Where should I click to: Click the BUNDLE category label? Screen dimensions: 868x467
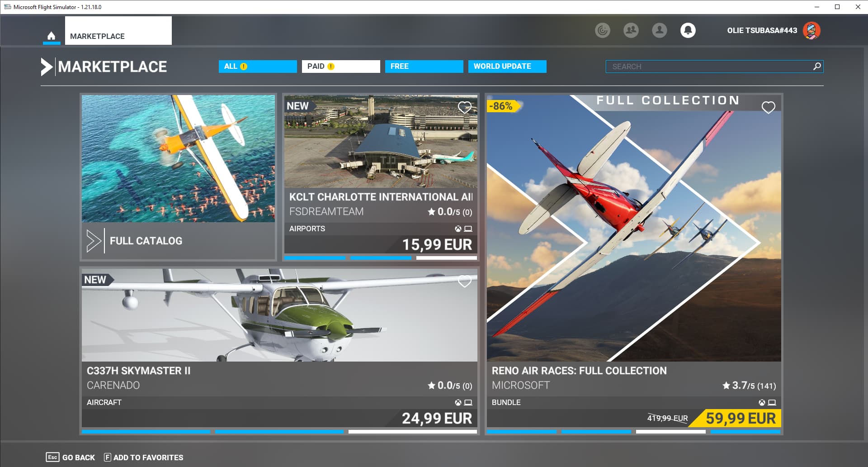[x=506, y=402]
